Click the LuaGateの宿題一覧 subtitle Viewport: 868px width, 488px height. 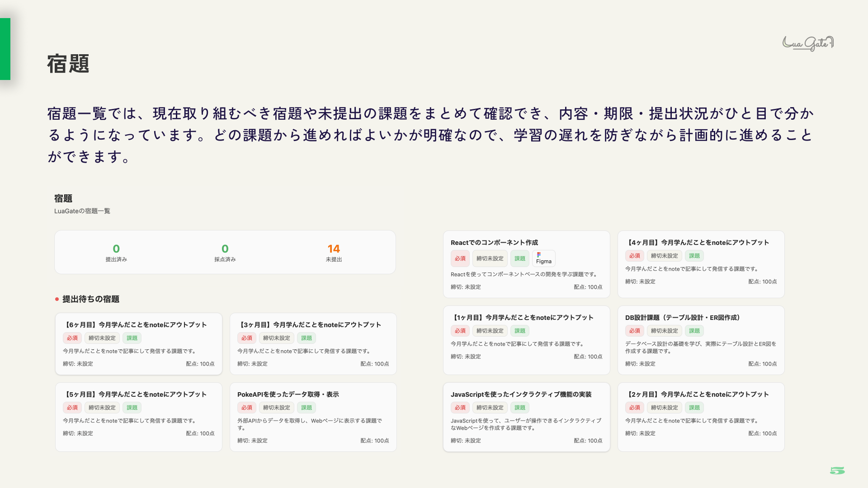pos(82,211)
